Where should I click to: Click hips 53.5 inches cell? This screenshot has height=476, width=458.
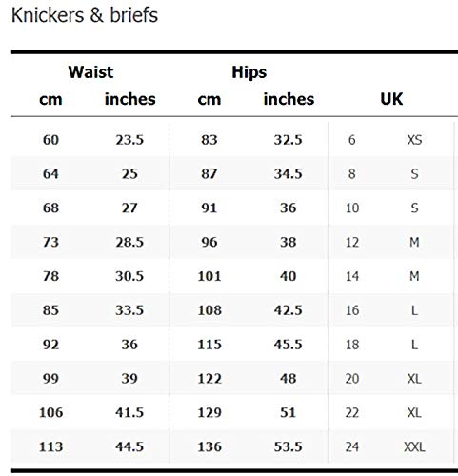click(289, 446)
